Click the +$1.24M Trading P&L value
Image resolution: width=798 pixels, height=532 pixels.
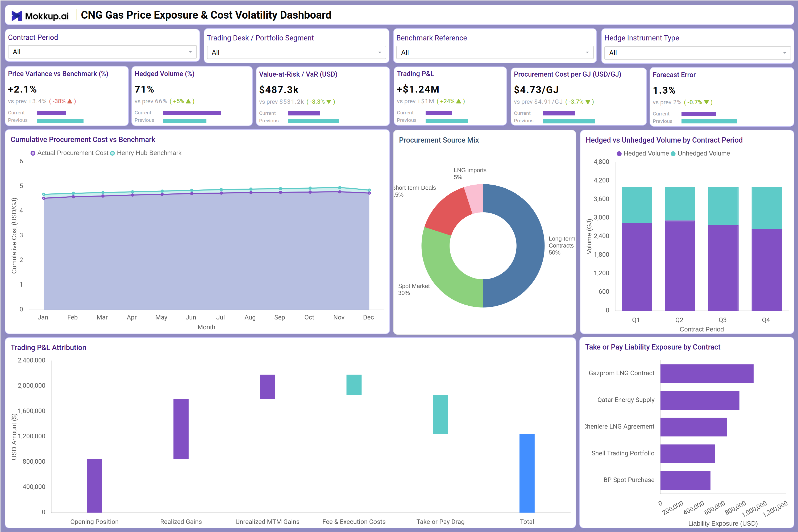click(418, 89)
